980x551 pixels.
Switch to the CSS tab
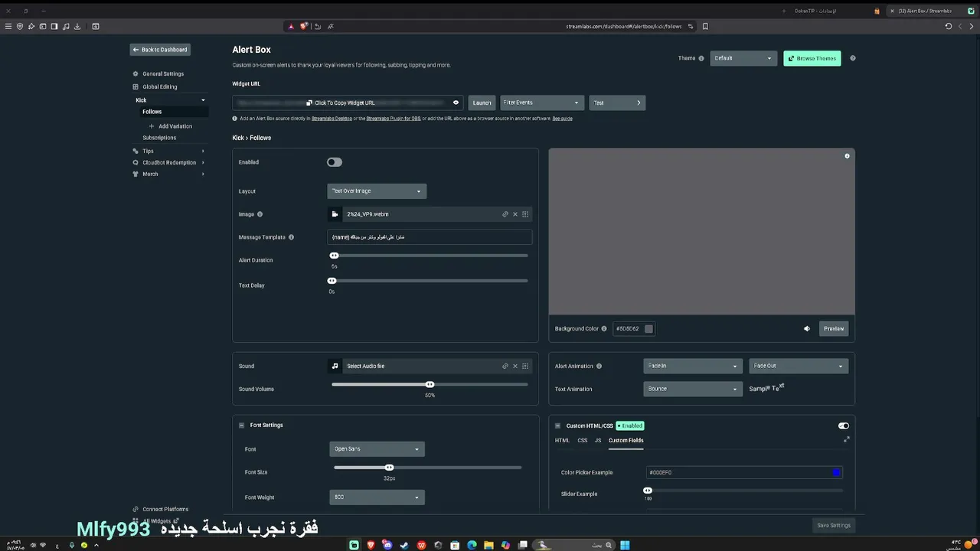pos(583,440)
